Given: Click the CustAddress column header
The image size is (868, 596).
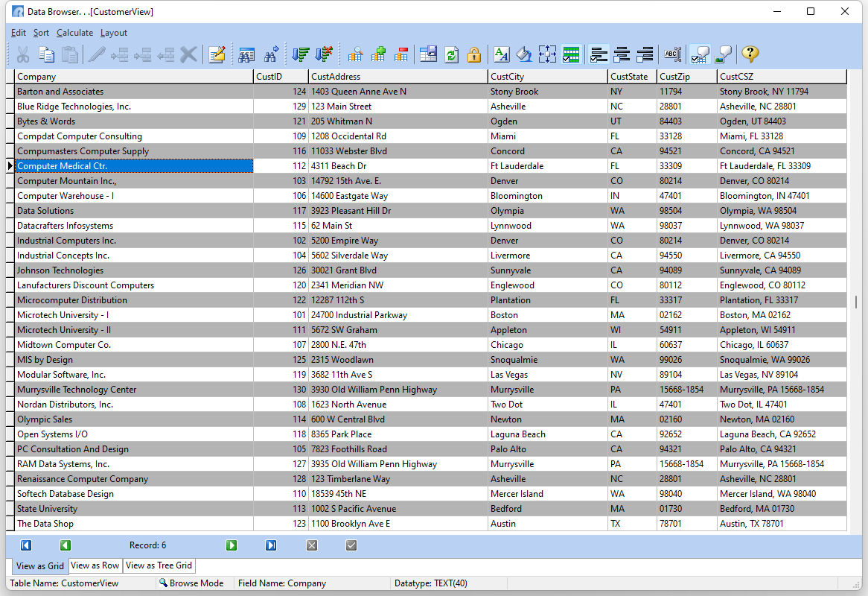Looking at the screenshot, I should click(x=398, y=77).
